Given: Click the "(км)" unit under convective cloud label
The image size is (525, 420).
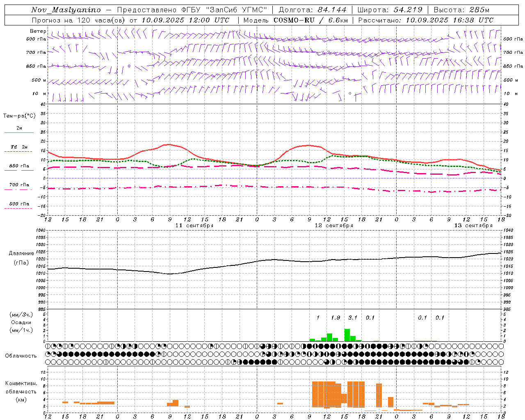Looking at the screenshot, I should click(21, 399).
